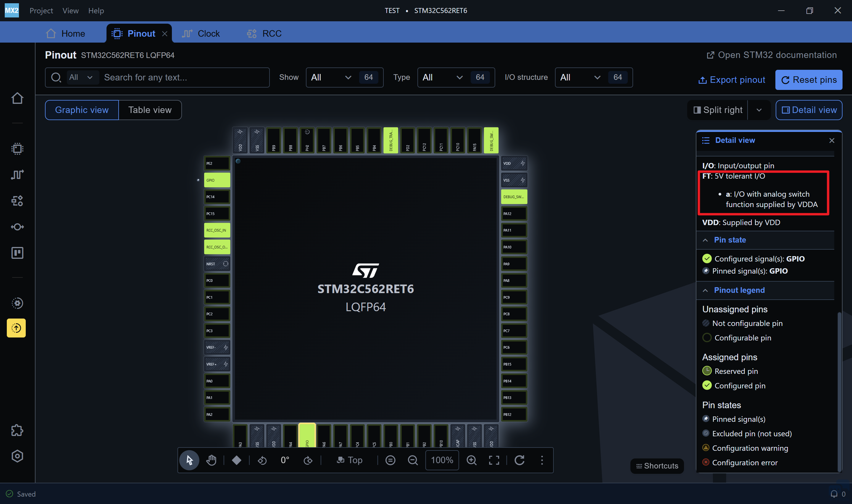
Task: Select the hand pan tool
Action: click(211, 460)
